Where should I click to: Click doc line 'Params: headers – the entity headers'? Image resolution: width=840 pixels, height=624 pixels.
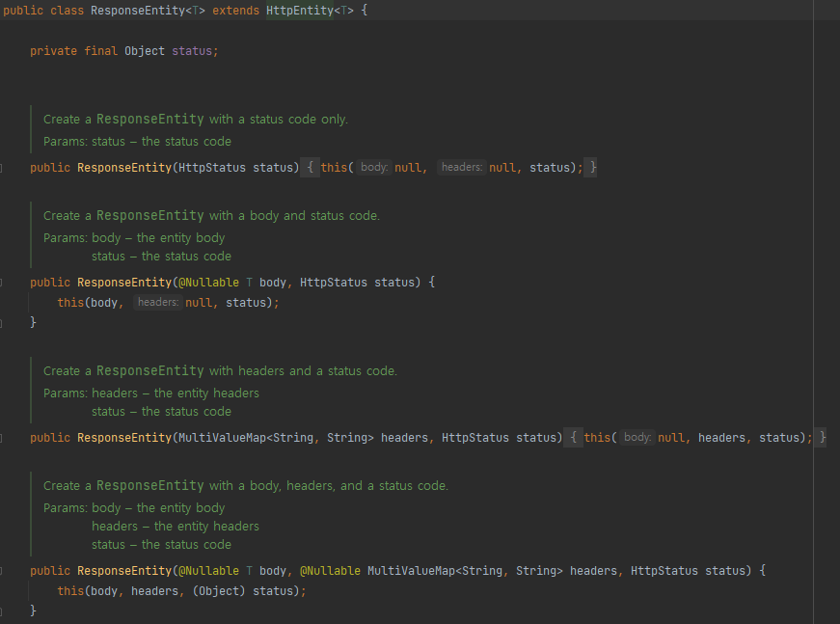(x=151, y=393)
